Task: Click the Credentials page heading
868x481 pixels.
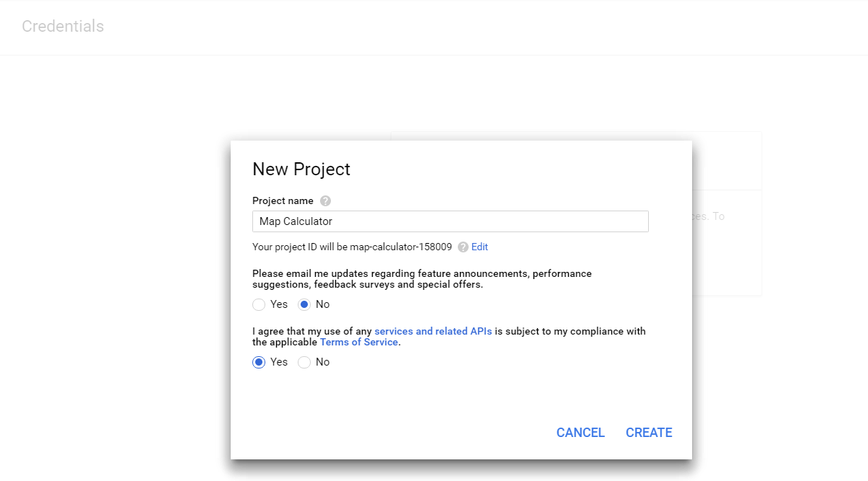Action: (x=63, y=27)
